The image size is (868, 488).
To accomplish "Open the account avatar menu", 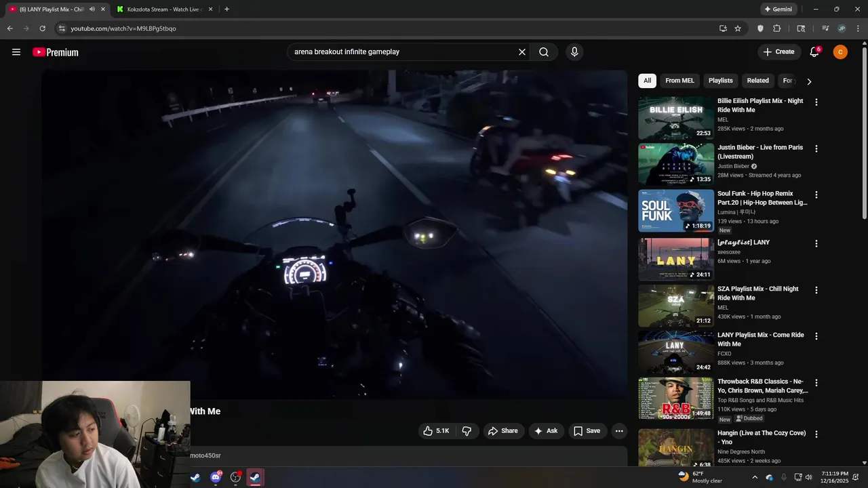I will point(840,52).
